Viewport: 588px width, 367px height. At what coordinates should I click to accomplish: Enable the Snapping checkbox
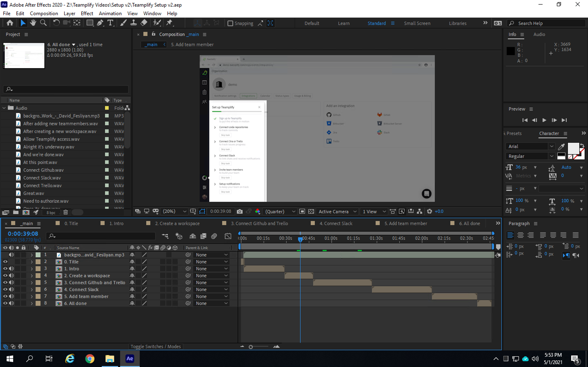click(x=230, y=23)
